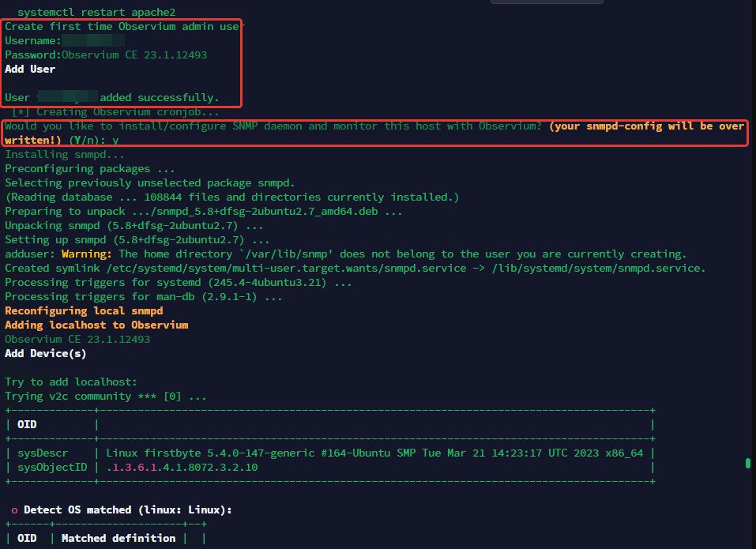Viewport: 756px width, 549px height.
Task: Select the 'Add Device(s)' heading text
Action: point(46,354)
